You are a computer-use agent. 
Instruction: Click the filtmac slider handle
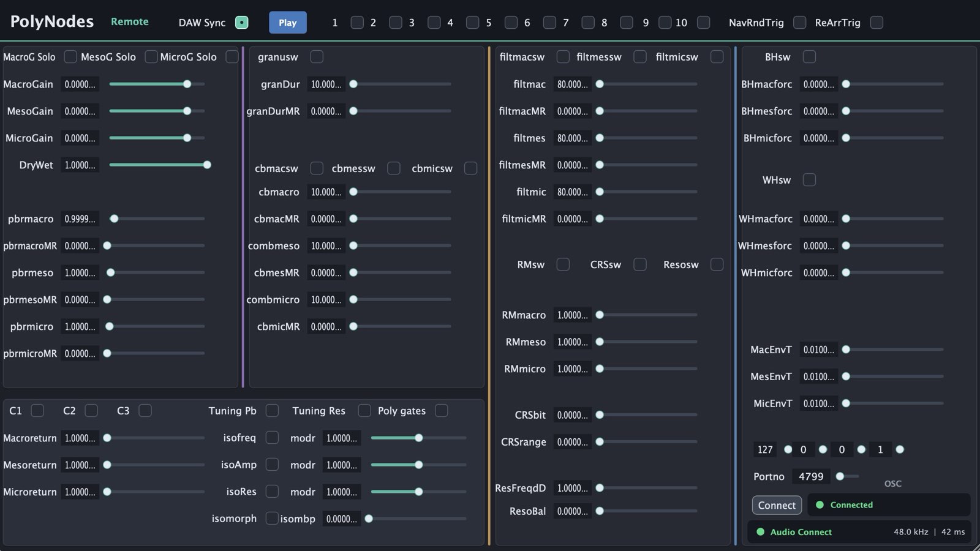[x=600, y=84]
